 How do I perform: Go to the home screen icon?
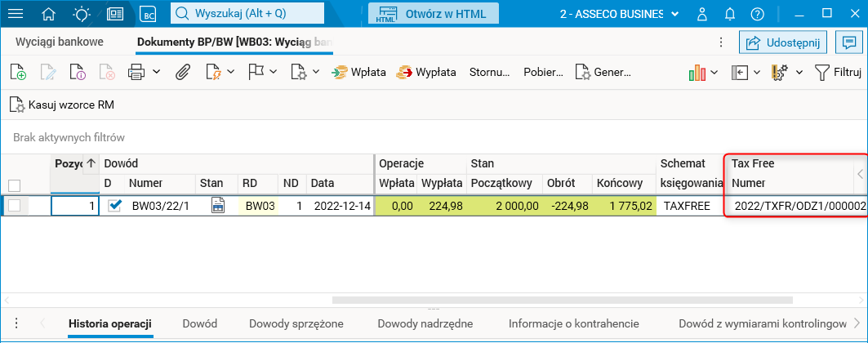pyautogui.click(x=49, y=15)
